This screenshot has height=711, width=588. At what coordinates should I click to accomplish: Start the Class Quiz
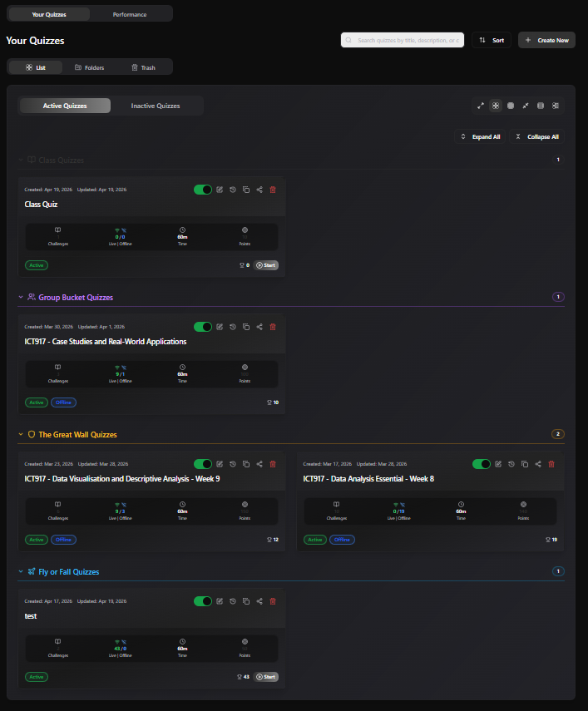click(x=265, y=265)
